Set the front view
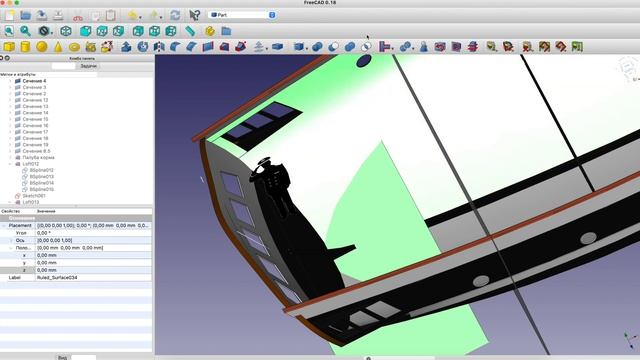The width and height of the screenshot is (640, 360). point(85,31)
